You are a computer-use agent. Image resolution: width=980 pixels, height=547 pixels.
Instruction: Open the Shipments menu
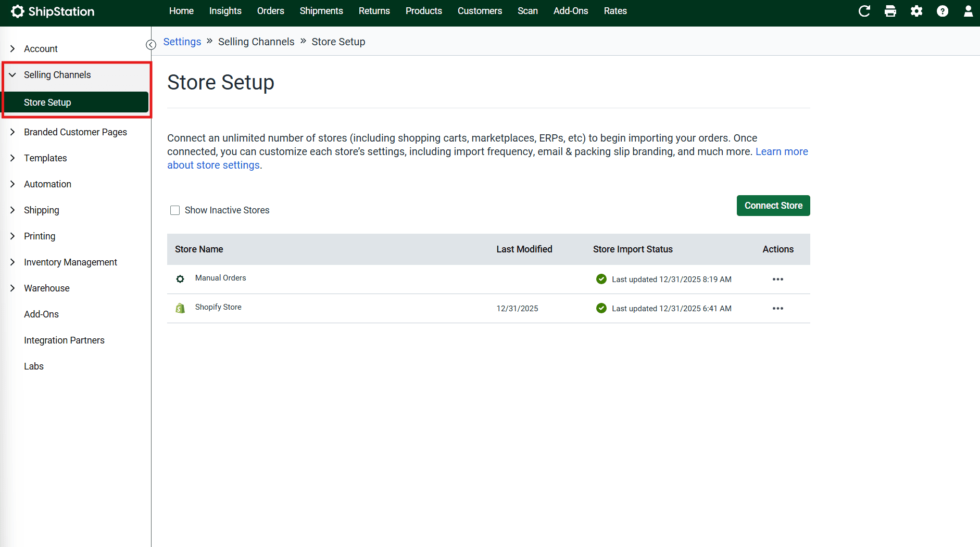coord(321,11)
